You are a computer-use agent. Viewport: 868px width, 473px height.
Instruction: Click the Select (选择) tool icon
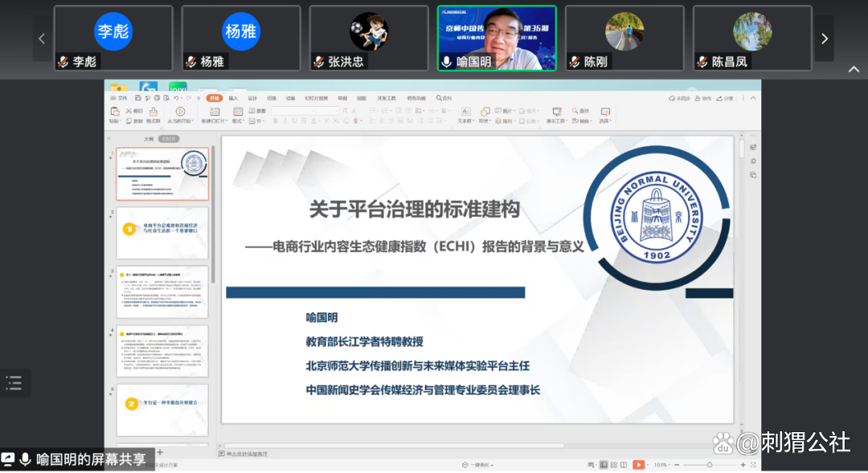click(x=605, y=112)
